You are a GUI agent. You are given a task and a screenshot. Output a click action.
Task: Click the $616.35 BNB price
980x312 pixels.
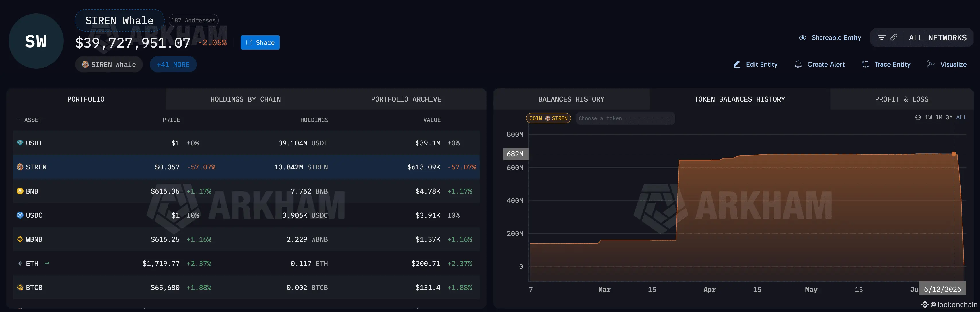pyautogui.click(x=165, y=191)
